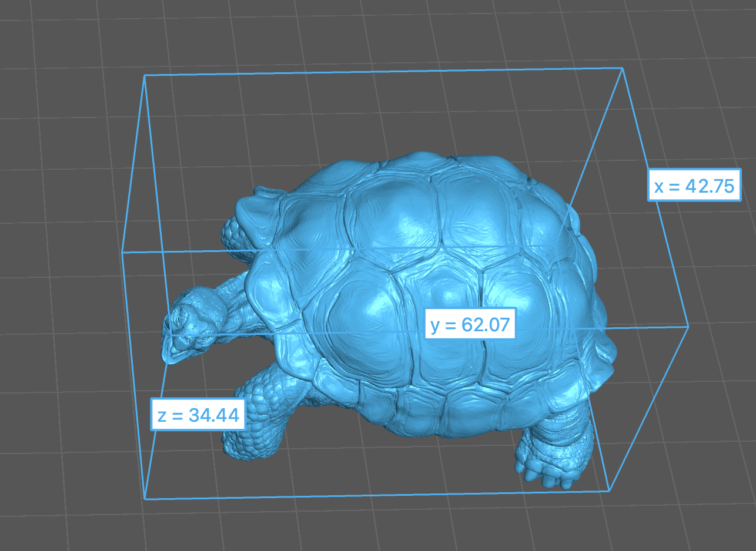Click the y = 62.07 dimension label
Viewport: 756px width, 551px height.
coord(470,323)
